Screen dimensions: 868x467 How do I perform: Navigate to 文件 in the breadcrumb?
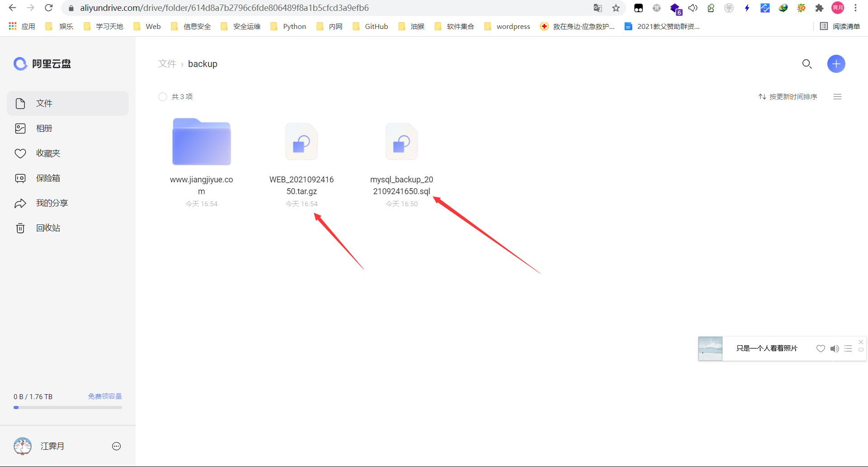point(167,64)
